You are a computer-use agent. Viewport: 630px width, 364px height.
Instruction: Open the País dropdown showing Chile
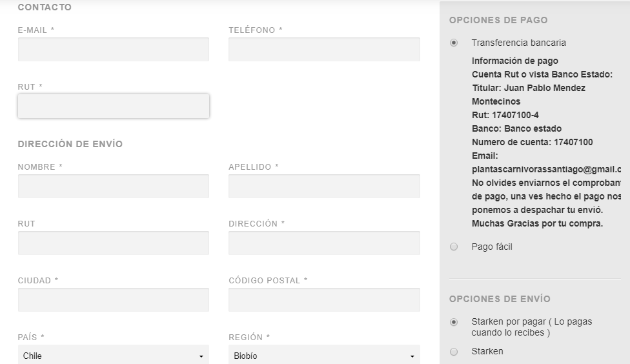(114, 355)
